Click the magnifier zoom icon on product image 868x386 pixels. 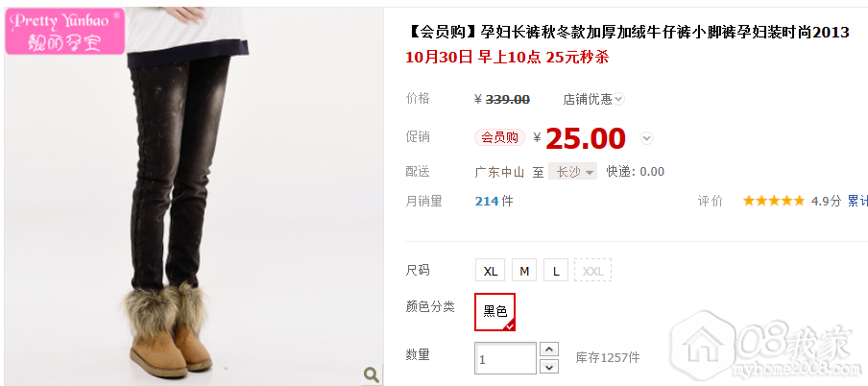pyautogui.click(x=372, y=374)
